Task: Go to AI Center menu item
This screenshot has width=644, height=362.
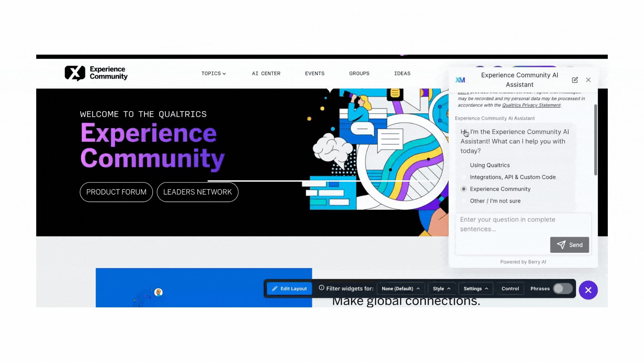Action: click(x=266, y=73)
